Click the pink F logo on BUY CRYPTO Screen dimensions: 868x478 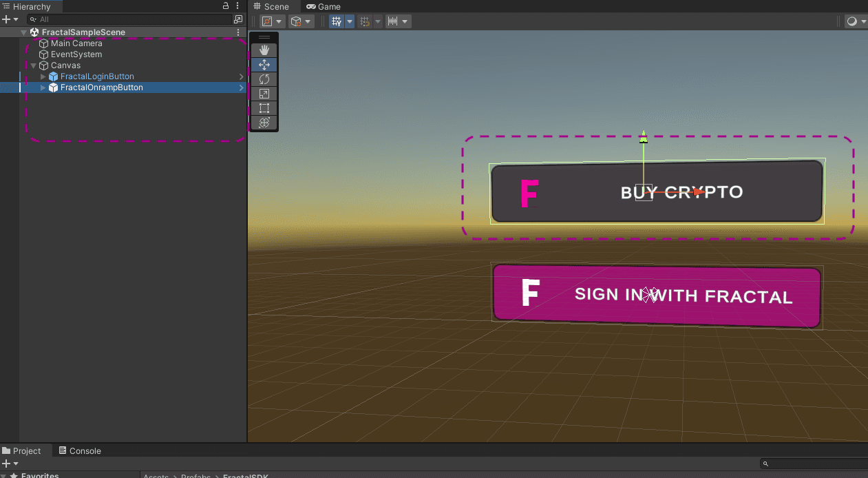tap(529, 193)
